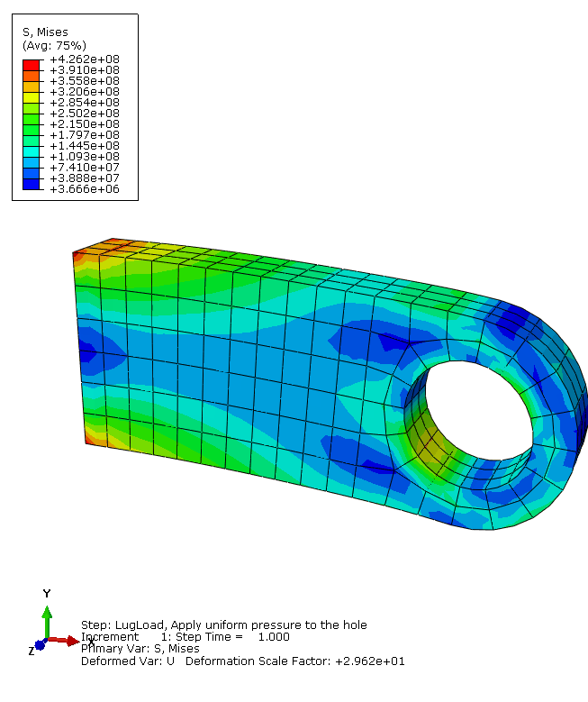Click the "Primary Var: S, Mises" text

click(140, 648)
